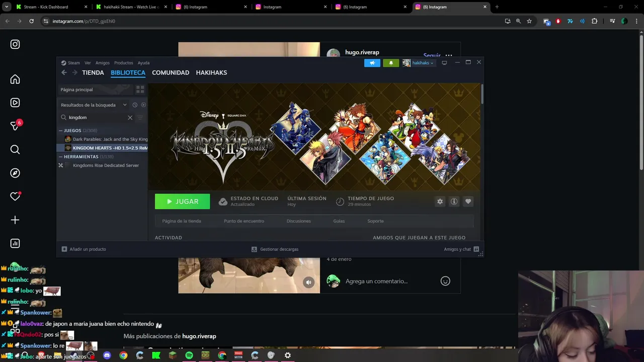Open advanced library filter options icon

[140, 118]
